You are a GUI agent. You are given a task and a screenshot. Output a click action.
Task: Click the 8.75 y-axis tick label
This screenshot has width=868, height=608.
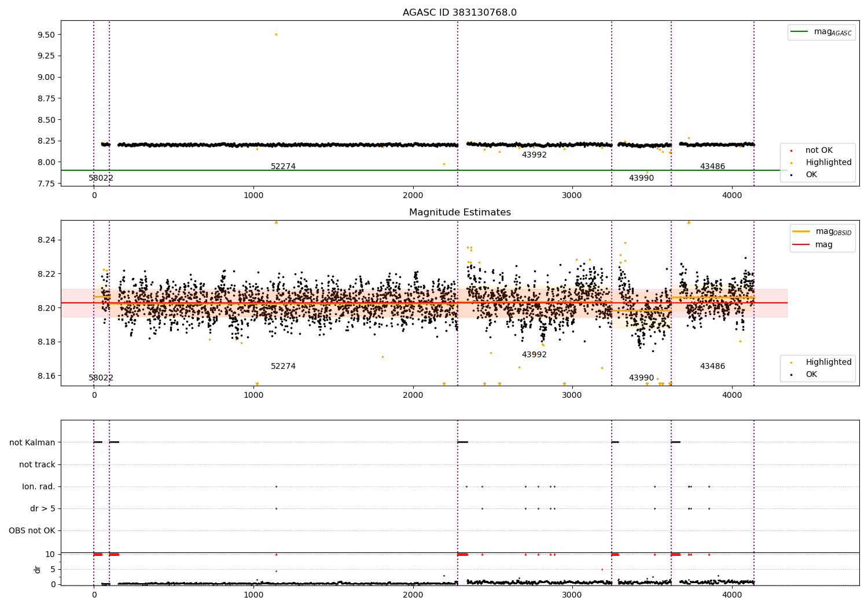pos(46,98)
